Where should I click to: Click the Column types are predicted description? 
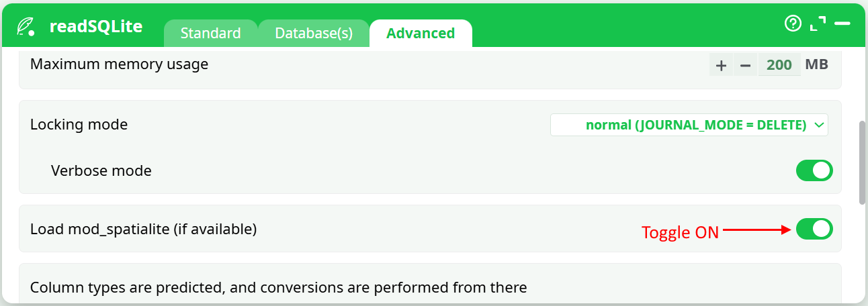point(279,288)
